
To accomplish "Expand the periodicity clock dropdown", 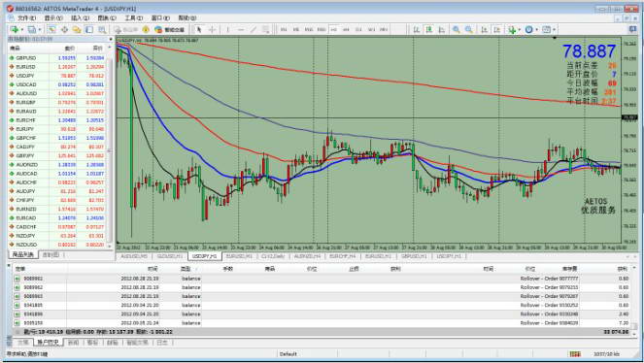I will tap(536, 29).
